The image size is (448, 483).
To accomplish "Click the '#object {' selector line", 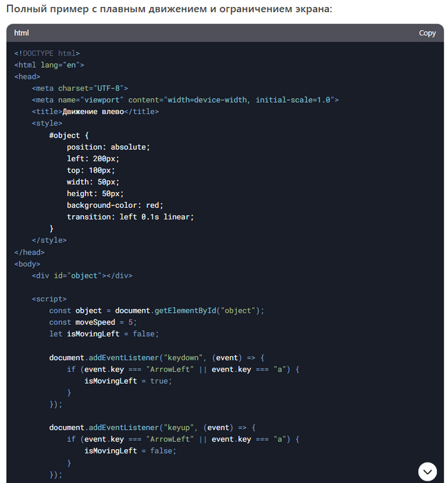I will (68, 135).
